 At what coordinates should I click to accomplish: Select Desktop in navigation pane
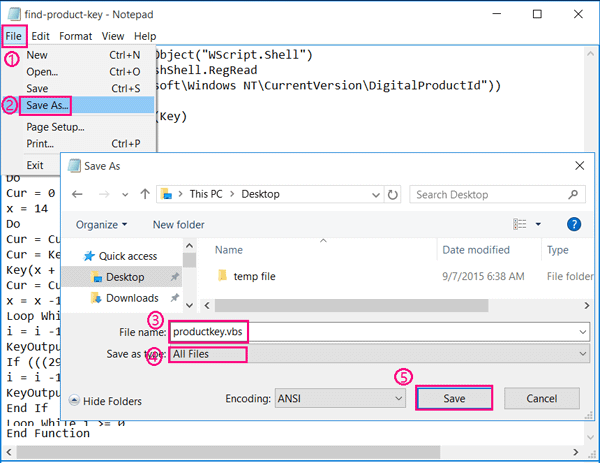tap(122, 277)
